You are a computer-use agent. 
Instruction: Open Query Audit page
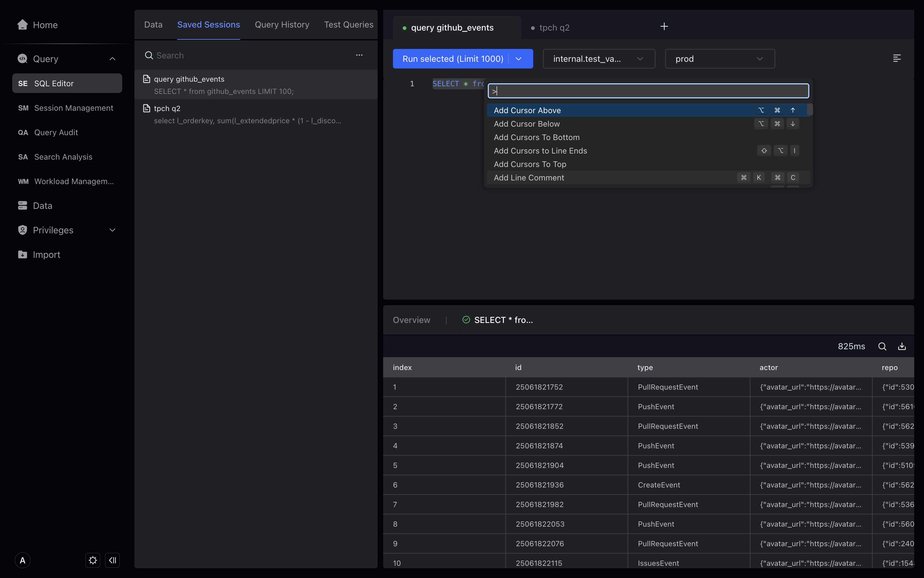67,132
